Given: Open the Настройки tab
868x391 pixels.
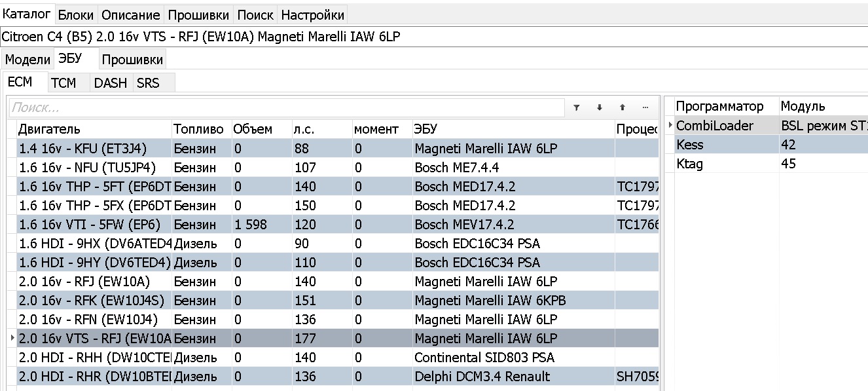Looking at the screenshot, I should point(312,14).
